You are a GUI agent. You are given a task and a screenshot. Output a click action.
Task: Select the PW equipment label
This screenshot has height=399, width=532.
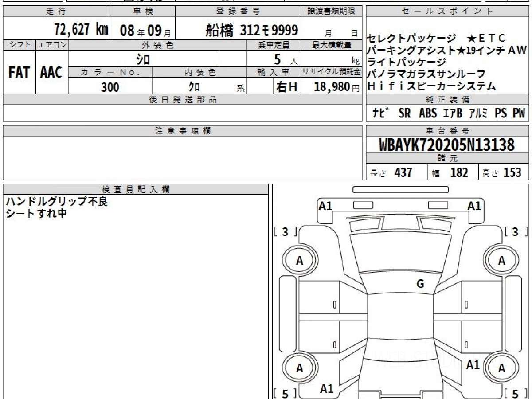(518, 113)
